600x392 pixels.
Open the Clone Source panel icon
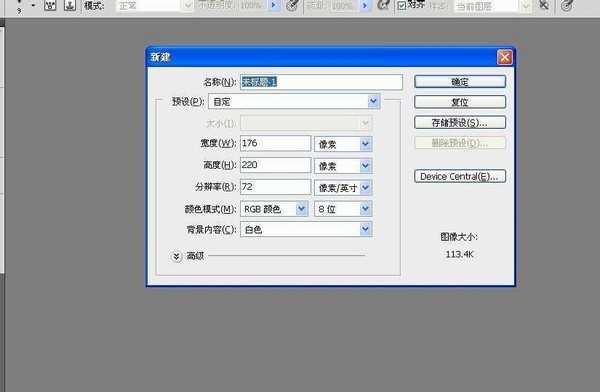70,5
